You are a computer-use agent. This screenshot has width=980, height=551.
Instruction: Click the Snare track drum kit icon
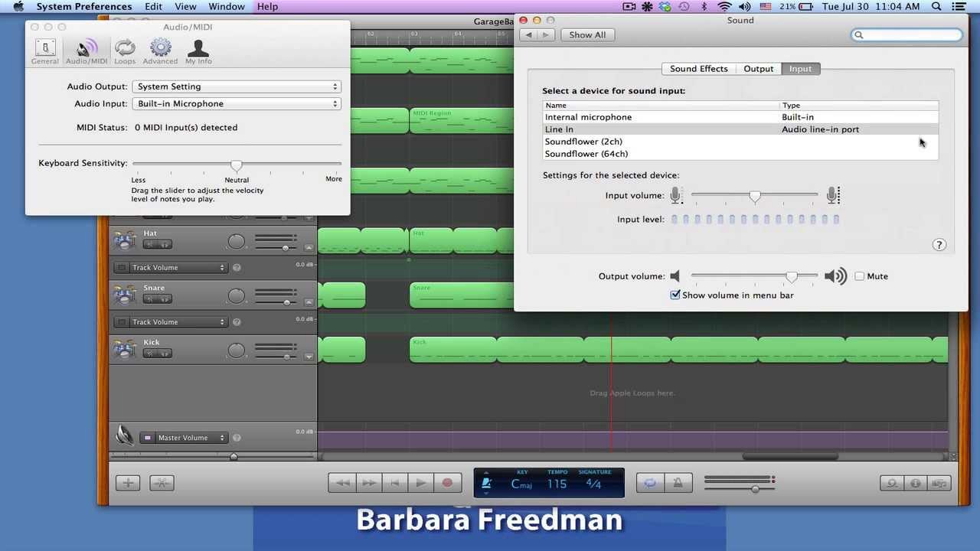pyautogui.click(x=125, y=295)
